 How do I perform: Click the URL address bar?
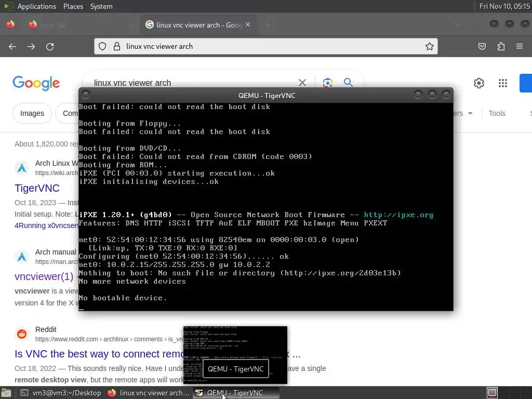(x=265, y=46)
